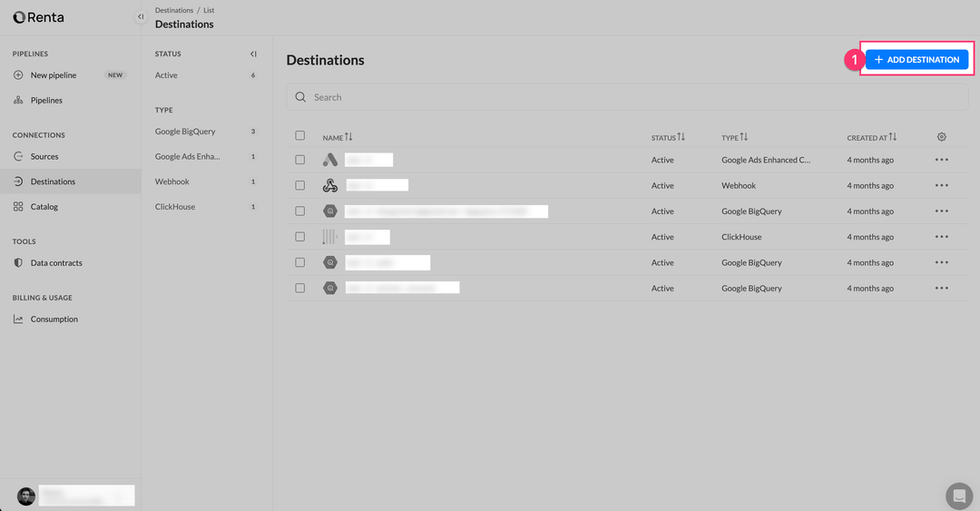Go to Data contracts in sidebar
The width and height of the screenshot is (980, 511).
pos(56,263)
